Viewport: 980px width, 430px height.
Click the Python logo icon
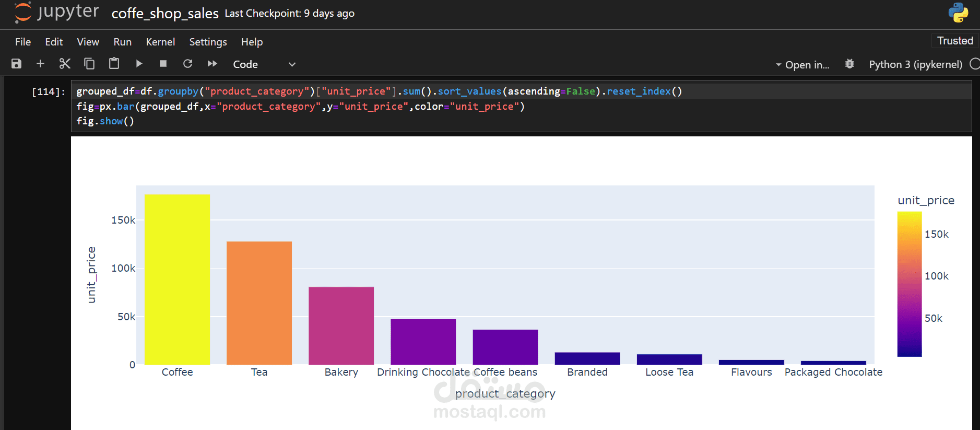click(x=958, y=13)
